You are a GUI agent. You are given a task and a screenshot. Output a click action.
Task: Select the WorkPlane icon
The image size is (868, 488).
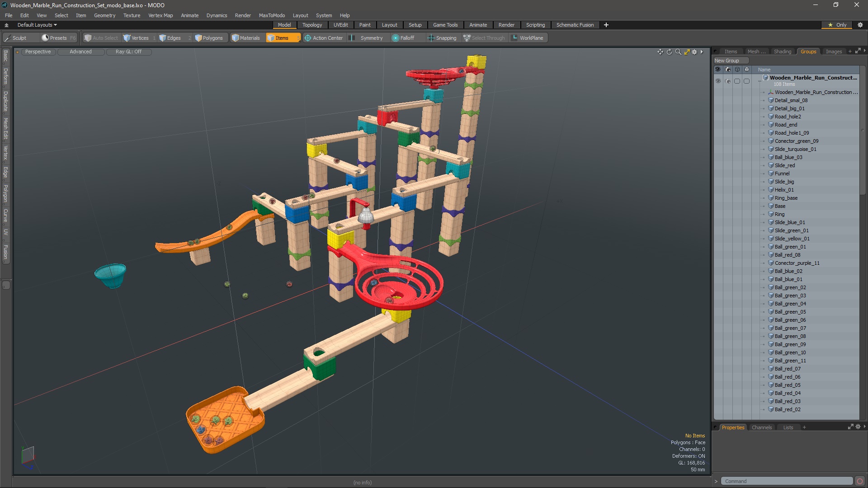514,38
